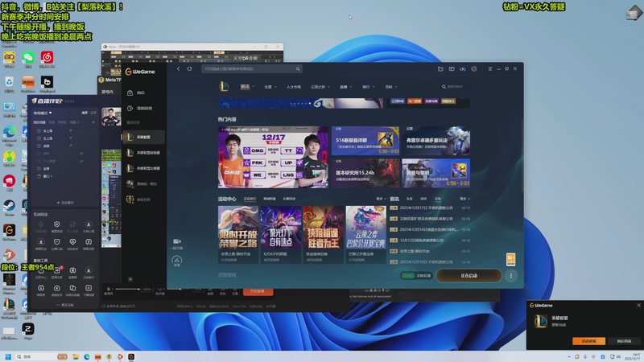Open more options dots beside 正在启动
Image resolution: width=644 pixels, height=362 pixels.
click(x=511, y=276)
